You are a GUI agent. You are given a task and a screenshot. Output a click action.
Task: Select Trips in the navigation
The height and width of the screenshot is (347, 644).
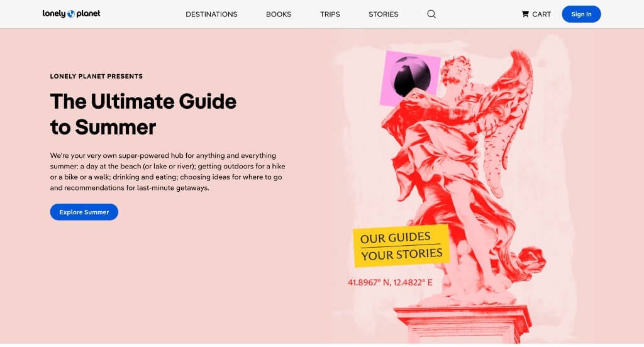330,14
